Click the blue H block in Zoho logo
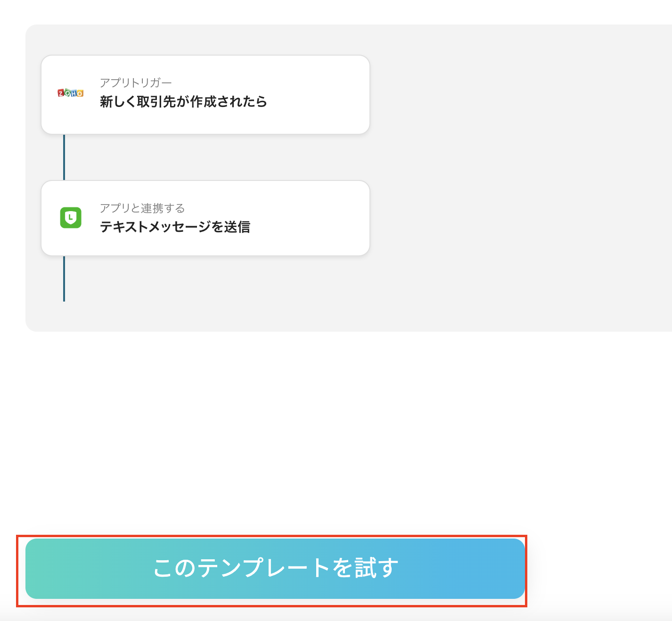 (74, 93)
